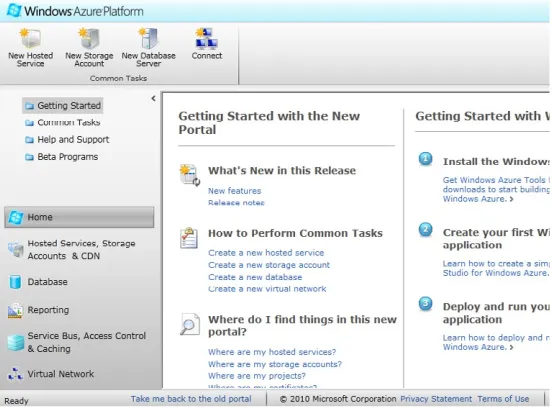This screenshot has width=552, height=408.
Task: Click the 2010 Microsoft Corporation copyright text
Action: [338, 399]
